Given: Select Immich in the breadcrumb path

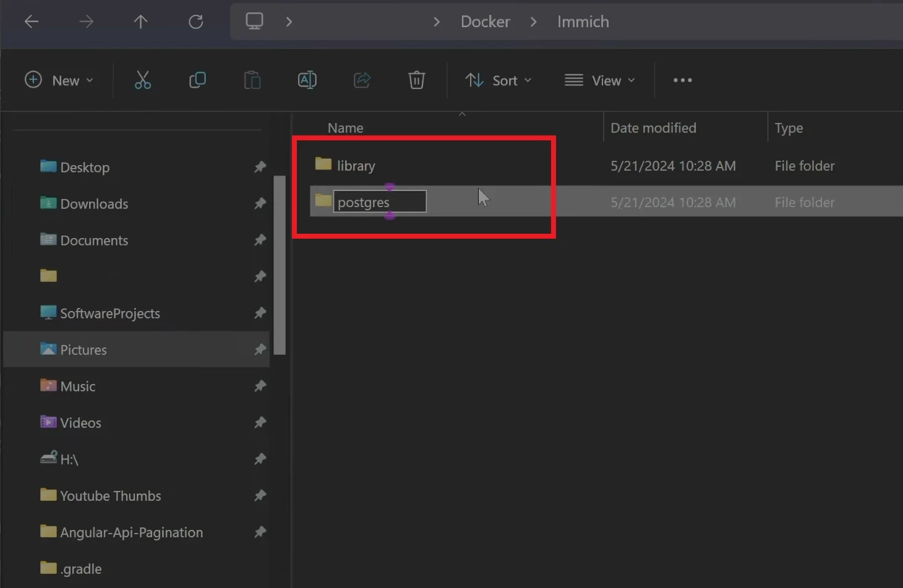Looking at the screenshot, I should click(x=583, y=22).
